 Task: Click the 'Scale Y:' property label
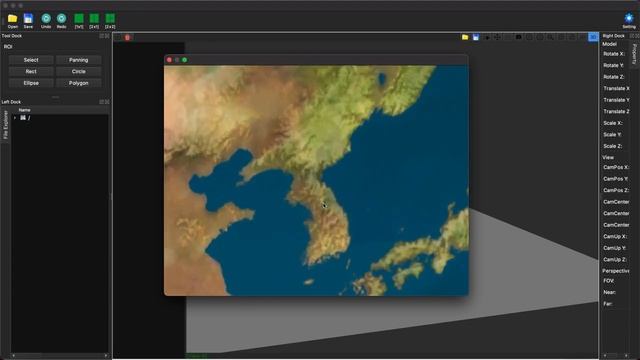tap(613, 134)
